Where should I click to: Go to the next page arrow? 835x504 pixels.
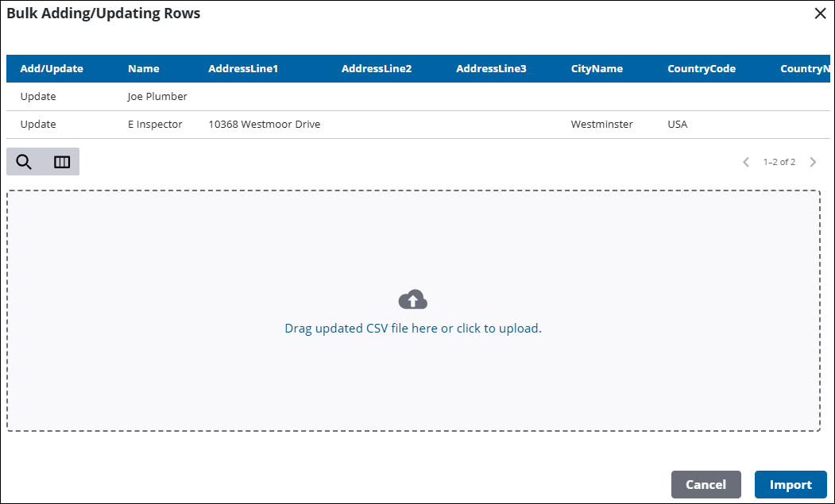pyautogui.click(x=813, y=162)
